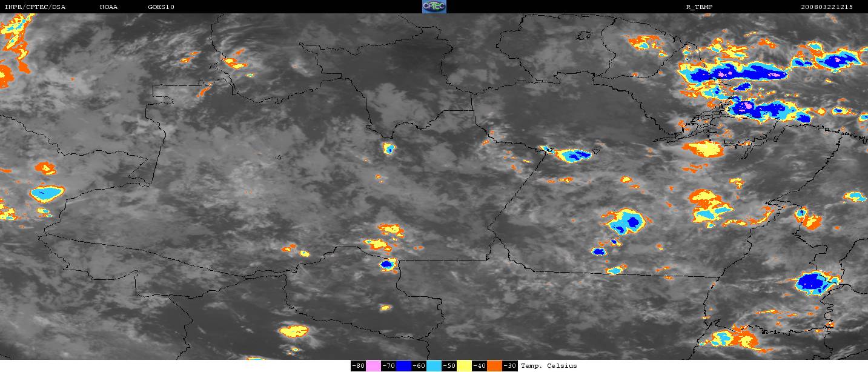Click the pink legend color swatch
The height and width of the screenshot is (372, 868).
(x=374, y=366)
